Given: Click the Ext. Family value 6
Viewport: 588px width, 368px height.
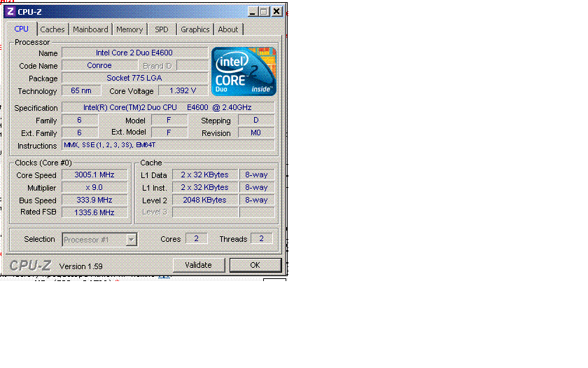Looking at the screenshot, I should point(80,132).
